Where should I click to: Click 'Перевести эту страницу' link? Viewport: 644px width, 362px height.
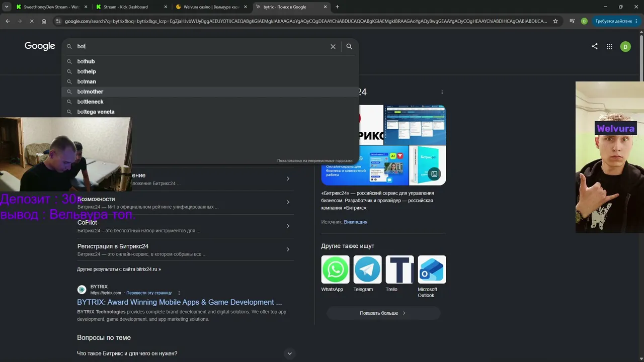(149, 293)
